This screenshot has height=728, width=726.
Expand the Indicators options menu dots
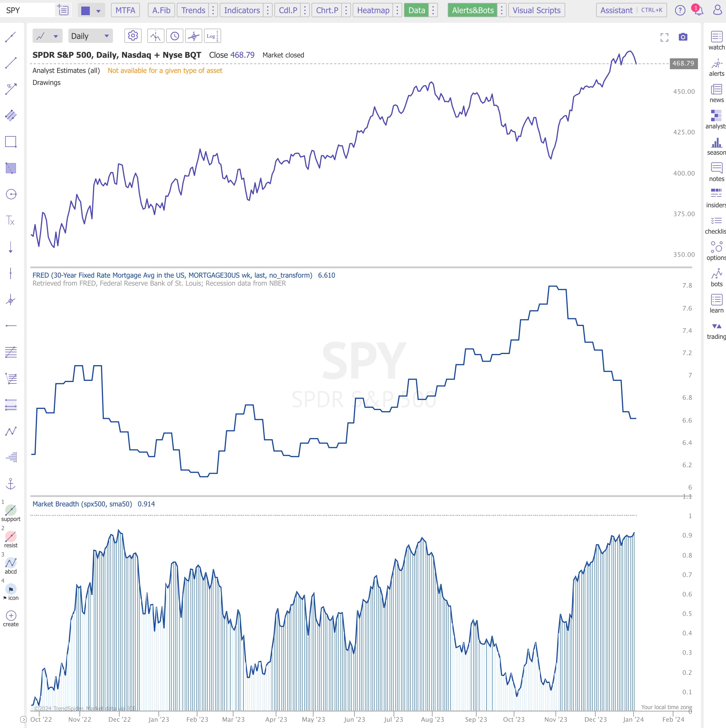[x=268, y=10]
